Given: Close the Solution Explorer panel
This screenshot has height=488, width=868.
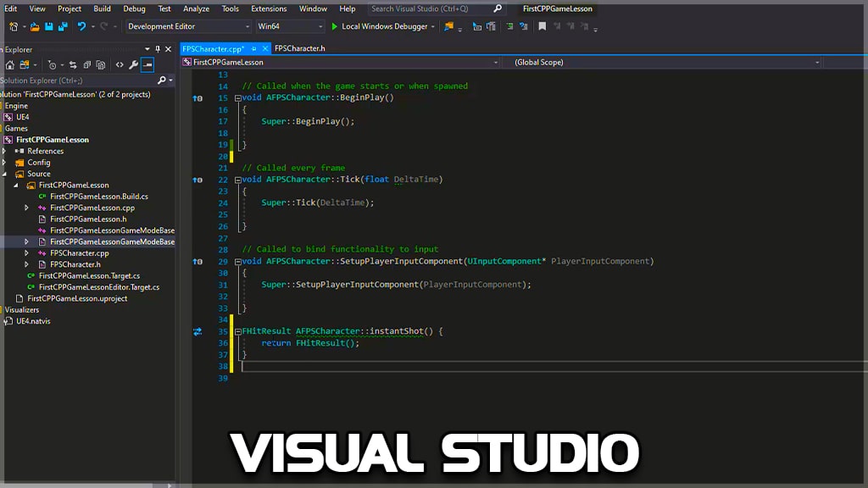Looking at the screenshot, I should [x=169, y=49].
